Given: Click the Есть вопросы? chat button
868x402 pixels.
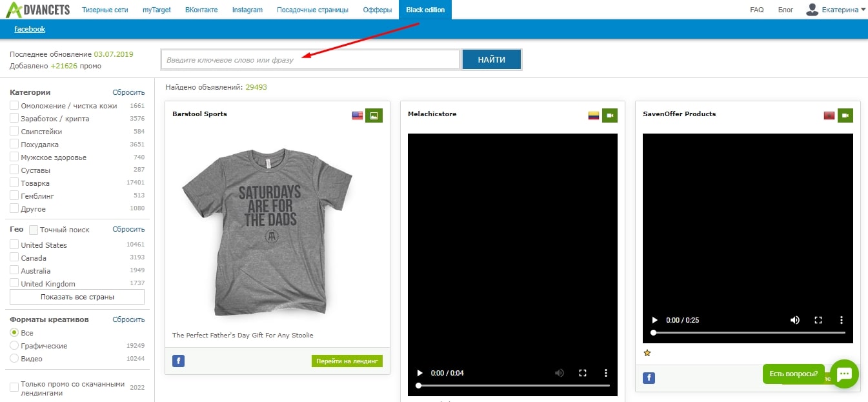Looking at the screenshot, I should (x=793, y=374).
